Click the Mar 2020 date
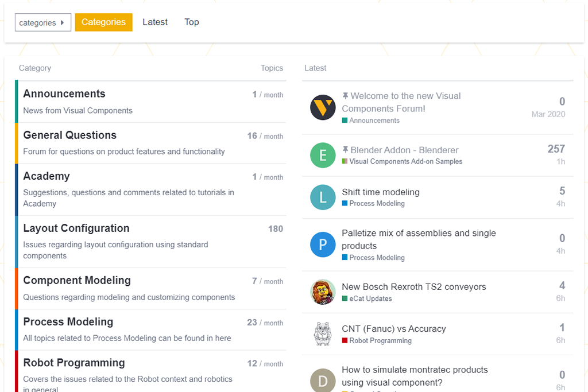 548,114
